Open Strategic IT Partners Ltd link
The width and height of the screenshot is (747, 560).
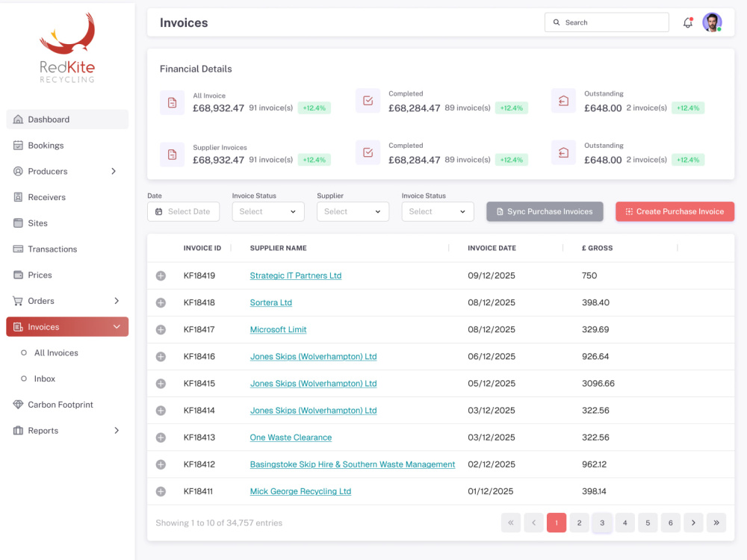(x=295, y=276)
